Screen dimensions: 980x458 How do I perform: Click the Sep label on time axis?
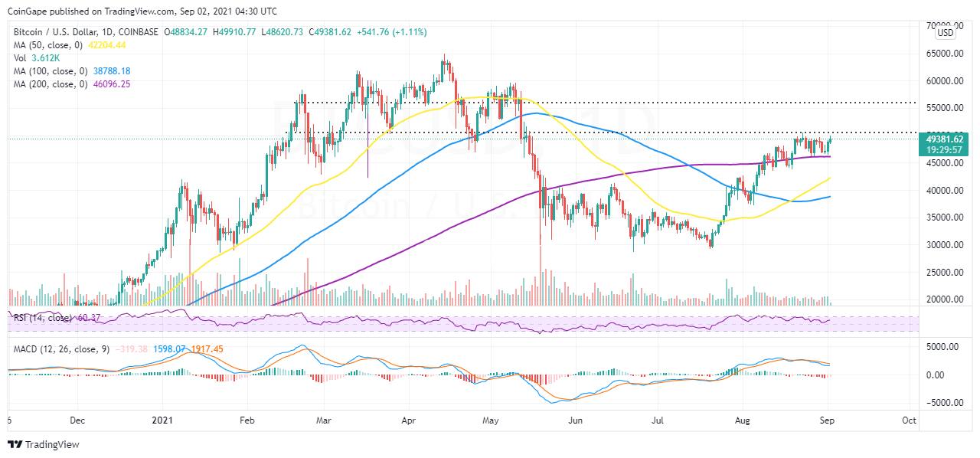(828, 420)
